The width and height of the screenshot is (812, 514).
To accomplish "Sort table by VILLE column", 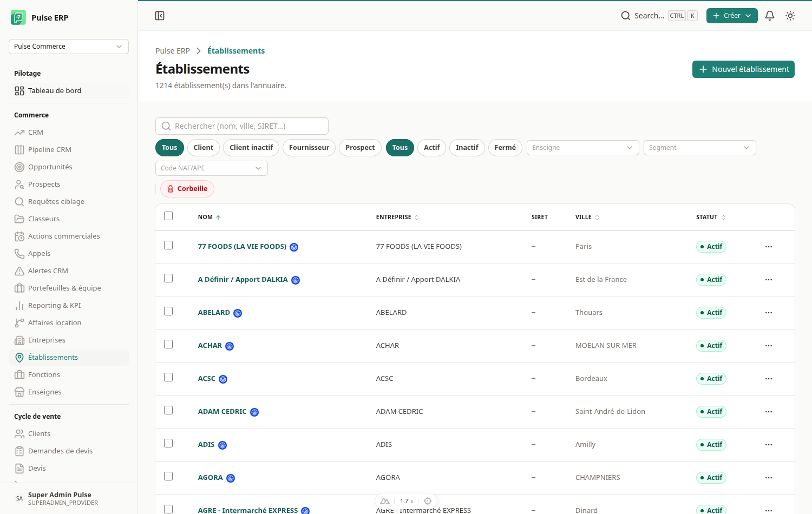I will point(587,217).
